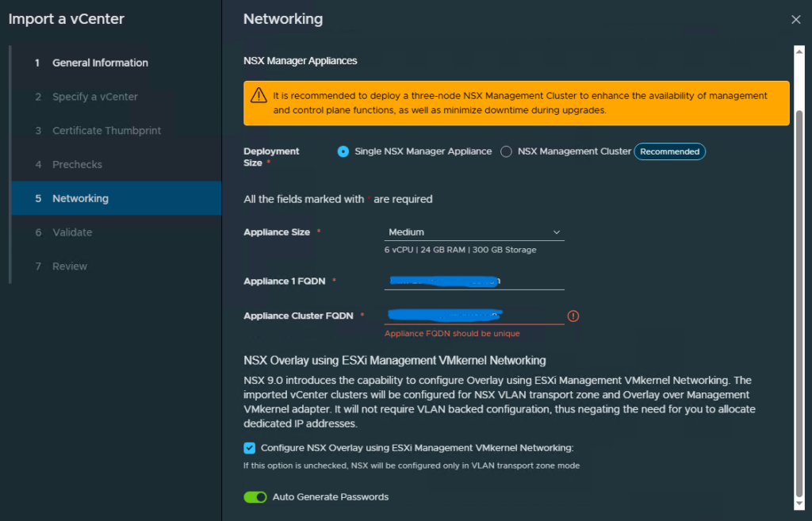Screen dimensions: 812x521
Task: Click the red error icon beside Cluster FQDN
Action: point(573,316)
